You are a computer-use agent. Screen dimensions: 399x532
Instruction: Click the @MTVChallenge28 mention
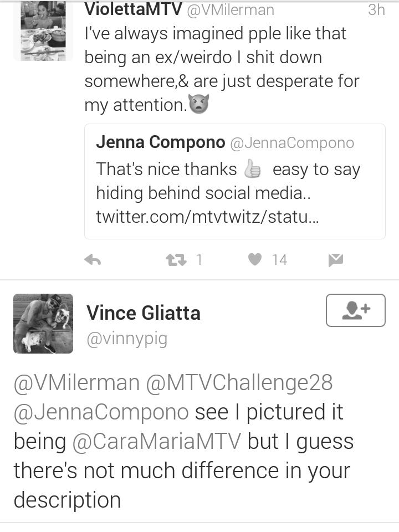[239, 383]
